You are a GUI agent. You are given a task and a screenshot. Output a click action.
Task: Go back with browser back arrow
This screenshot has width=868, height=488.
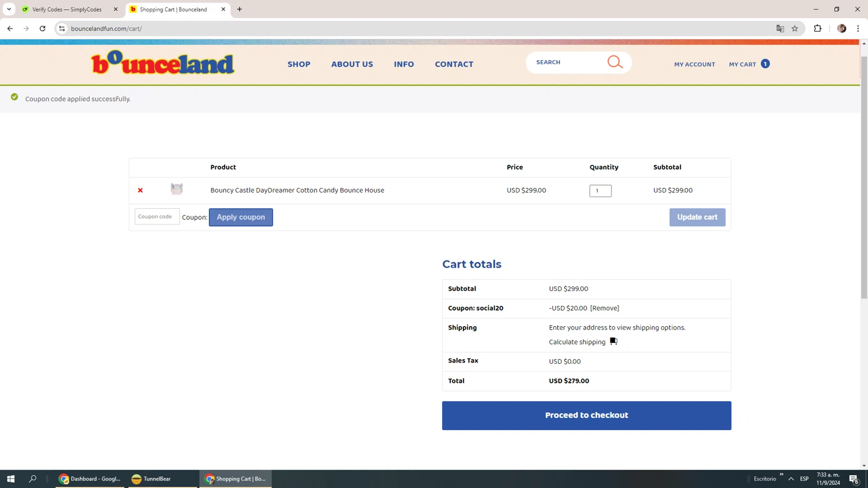click(x=10, y=28)
